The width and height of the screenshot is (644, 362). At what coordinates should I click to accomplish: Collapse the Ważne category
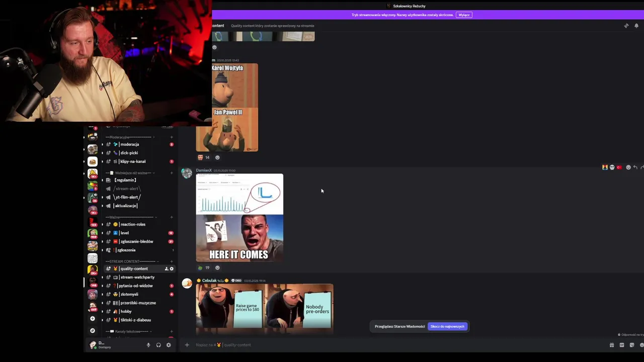click(132, 217)
